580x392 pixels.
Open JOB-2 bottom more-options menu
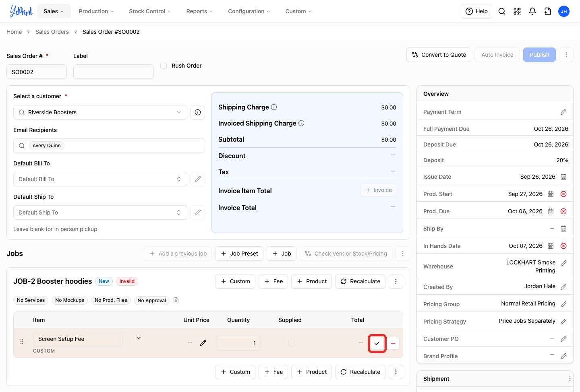tap(396, 372)
